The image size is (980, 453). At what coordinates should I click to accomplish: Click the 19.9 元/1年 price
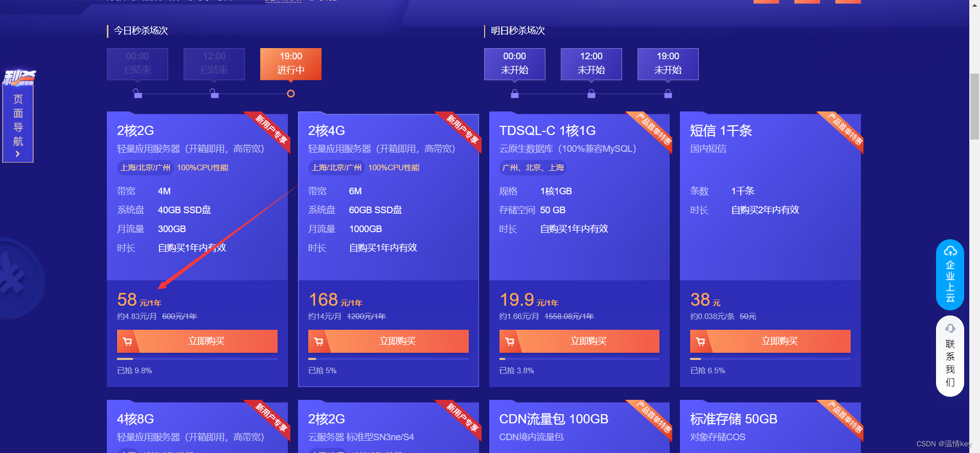(529, 300)
